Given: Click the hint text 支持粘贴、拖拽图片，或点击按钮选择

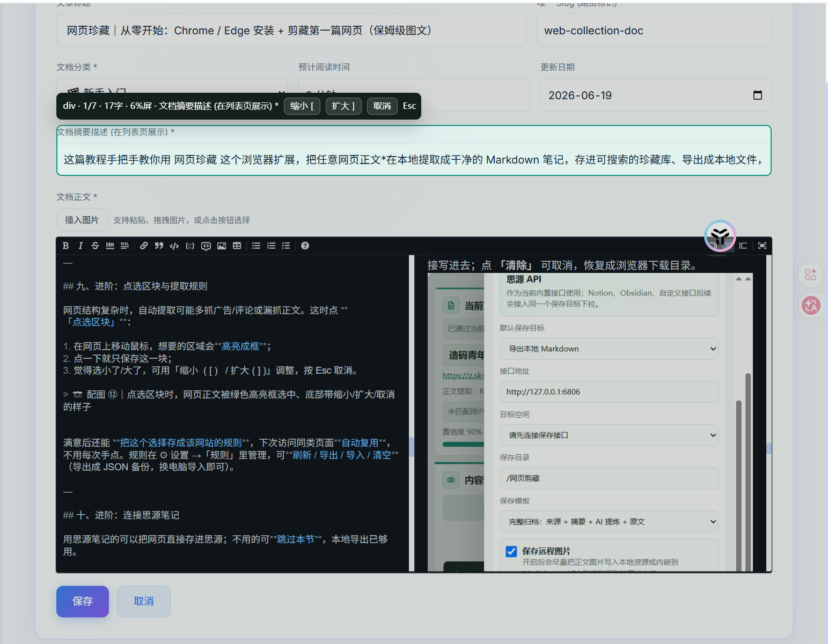Looking at the screenshot, I should pos(181,220).
